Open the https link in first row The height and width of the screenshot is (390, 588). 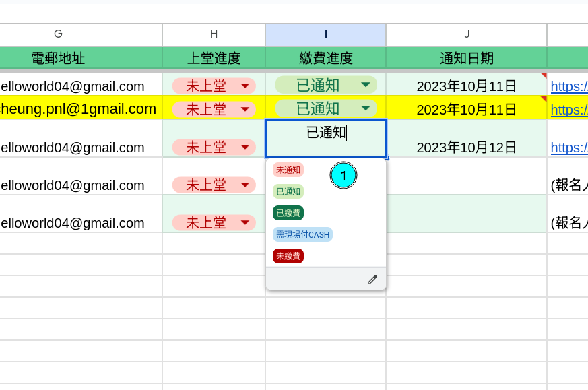point(569,86)
